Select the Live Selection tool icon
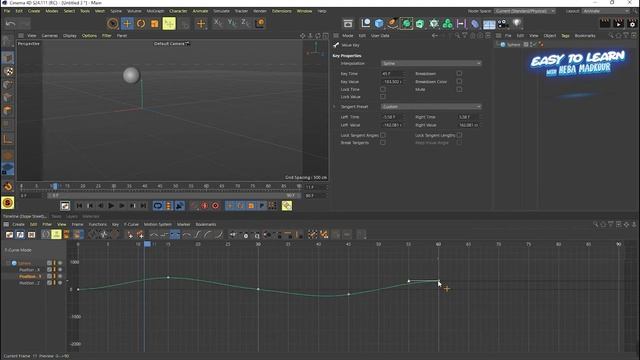 tap(113, 23)
